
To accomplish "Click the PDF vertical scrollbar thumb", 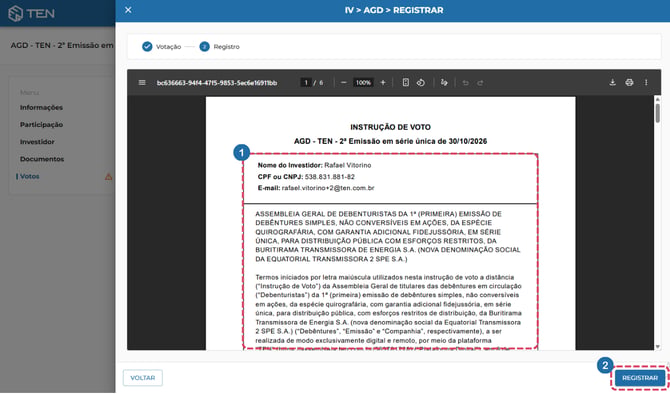I will (x=658, y=113).
